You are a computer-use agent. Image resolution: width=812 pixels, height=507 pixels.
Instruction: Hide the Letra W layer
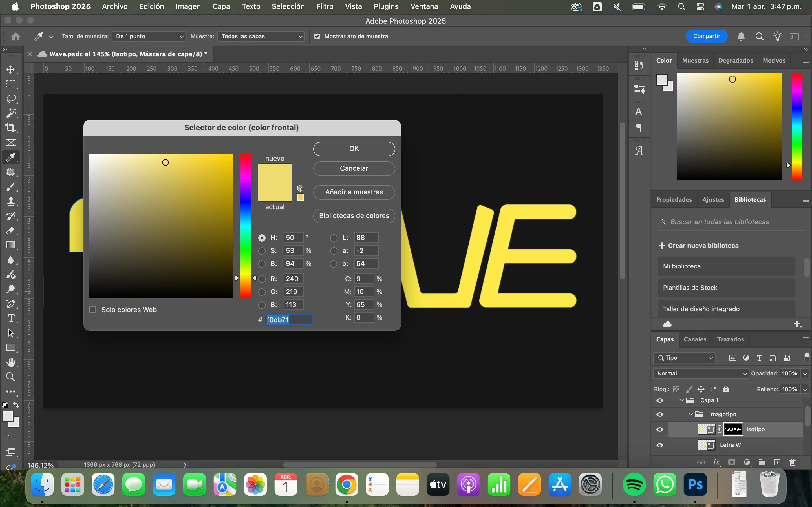point(660,445)
